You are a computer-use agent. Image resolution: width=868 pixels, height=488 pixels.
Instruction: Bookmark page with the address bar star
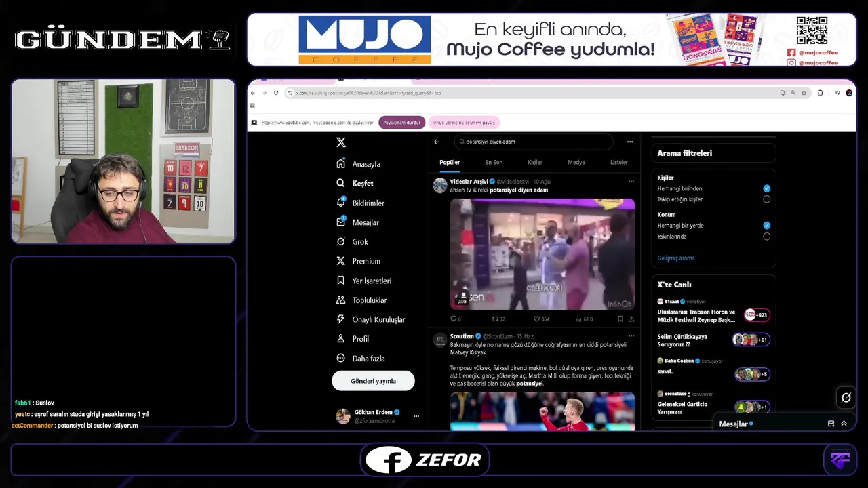804,93
